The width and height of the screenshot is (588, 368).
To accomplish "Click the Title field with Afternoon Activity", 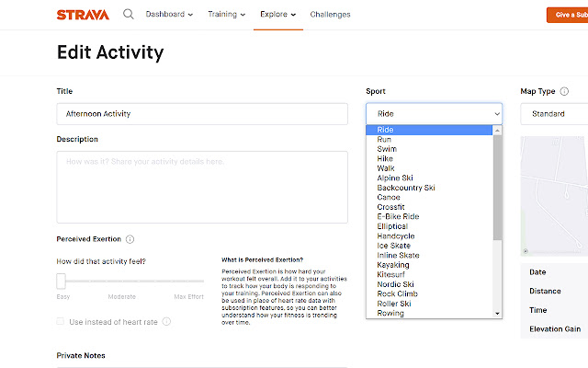I will pos(202,114).
